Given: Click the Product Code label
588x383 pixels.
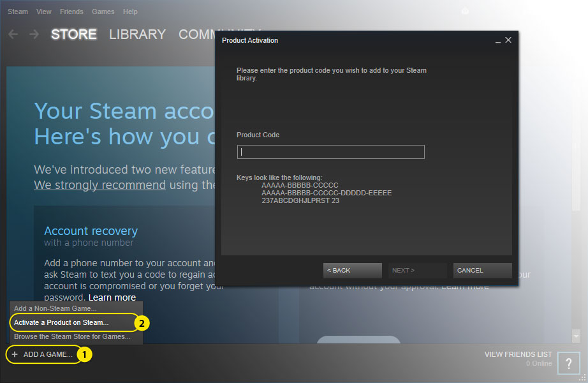Looking at the screenshot, I should [x=258, y=135].
